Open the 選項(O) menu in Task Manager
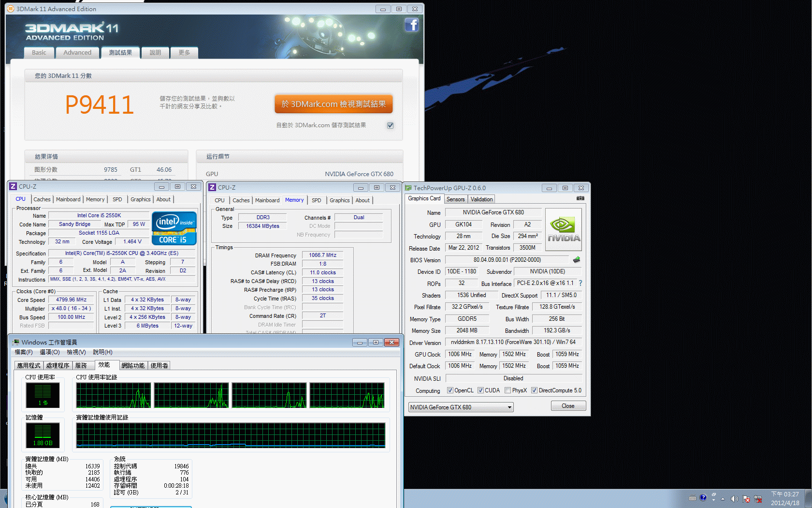Viewport: 812px width, 508px height. (50, 352)
